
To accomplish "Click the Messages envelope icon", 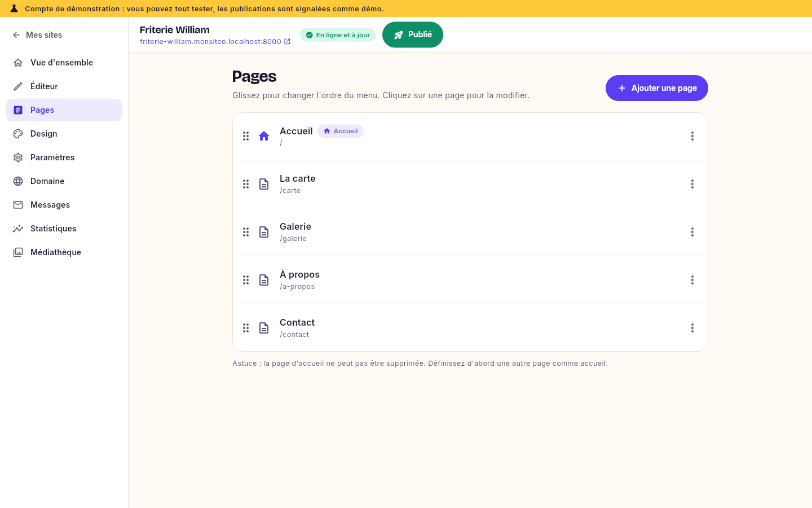I will (18, 205).
